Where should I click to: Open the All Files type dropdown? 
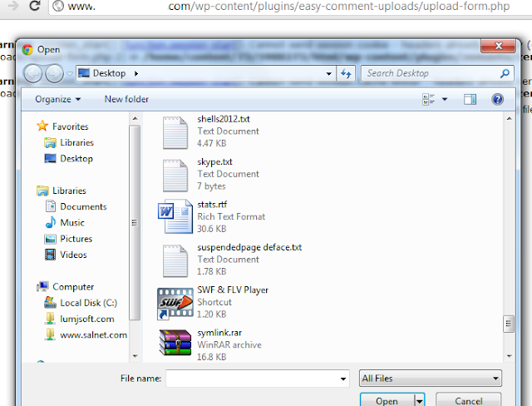pyautogui.click(x=431, y=379)
